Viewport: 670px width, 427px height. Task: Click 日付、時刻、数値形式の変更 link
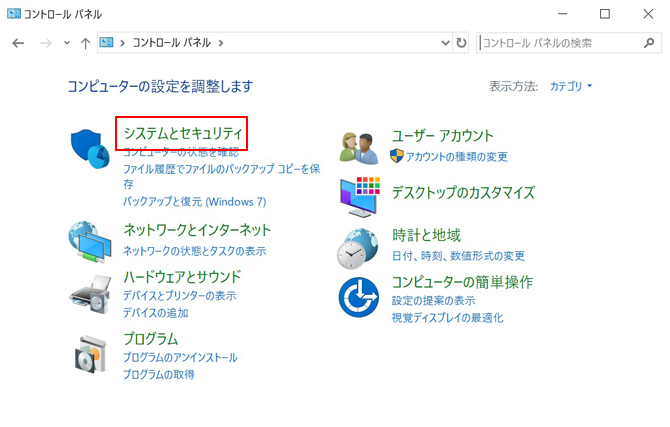(x=458, y=256)
